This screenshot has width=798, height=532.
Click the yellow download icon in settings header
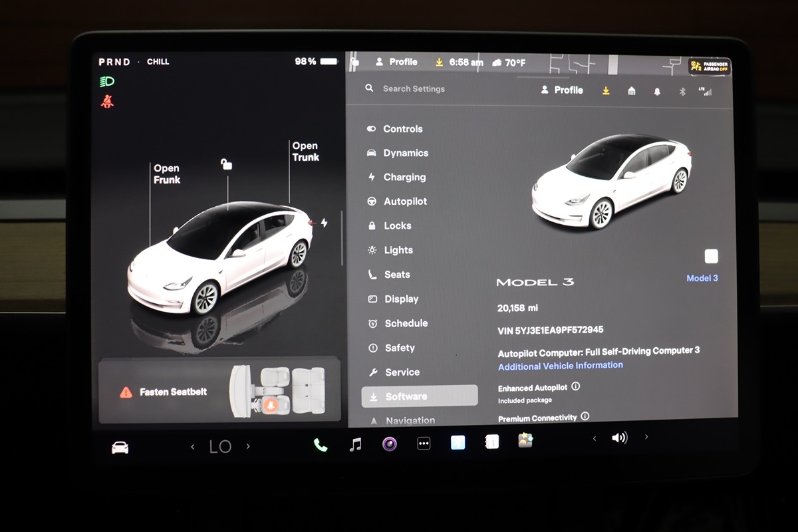click(x=606, y=90)
